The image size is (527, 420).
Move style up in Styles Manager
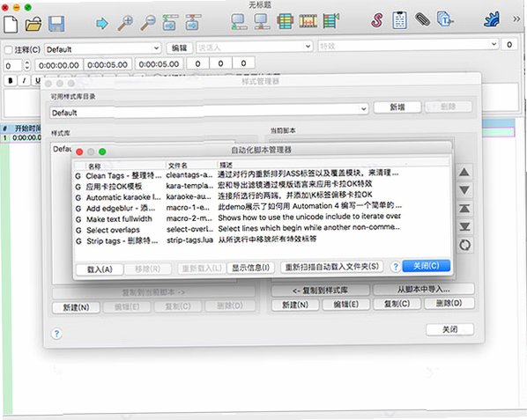click(x=464, y=173)
